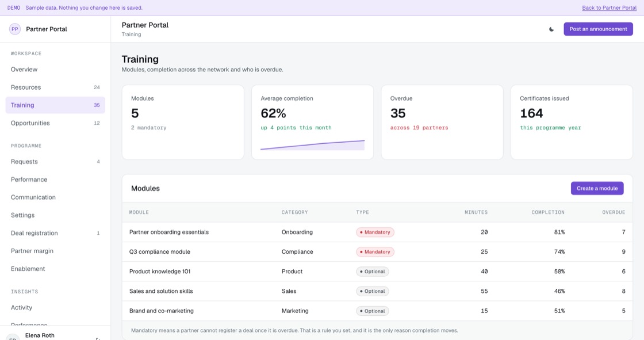The height and width of the screenshot is (340, 644).
Task: Select the Q3 compliance module name
Action: coord(160,251)
